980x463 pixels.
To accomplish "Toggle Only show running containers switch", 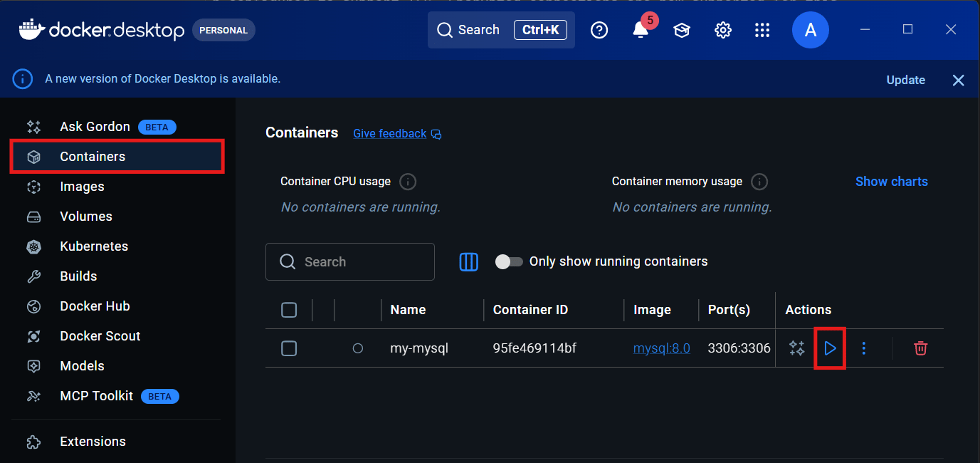I will (509, 262).
